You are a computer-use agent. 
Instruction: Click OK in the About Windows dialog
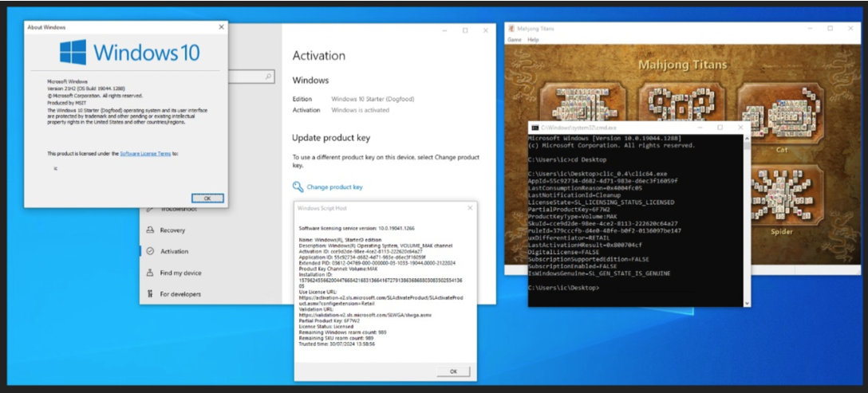[207, 198]
